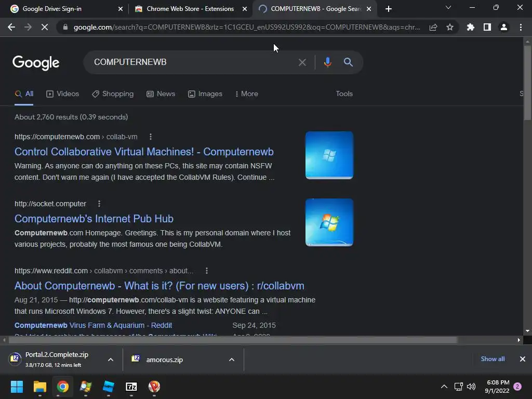Open the notification badge showing 2
Viewport: 532px width, 399px height.
(517, 387)
